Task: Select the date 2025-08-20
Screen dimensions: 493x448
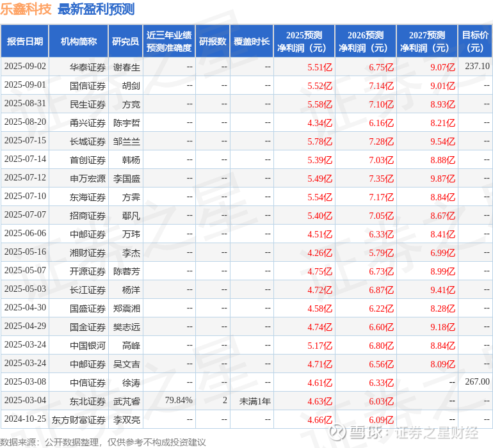Action: (x=25, y=122)
